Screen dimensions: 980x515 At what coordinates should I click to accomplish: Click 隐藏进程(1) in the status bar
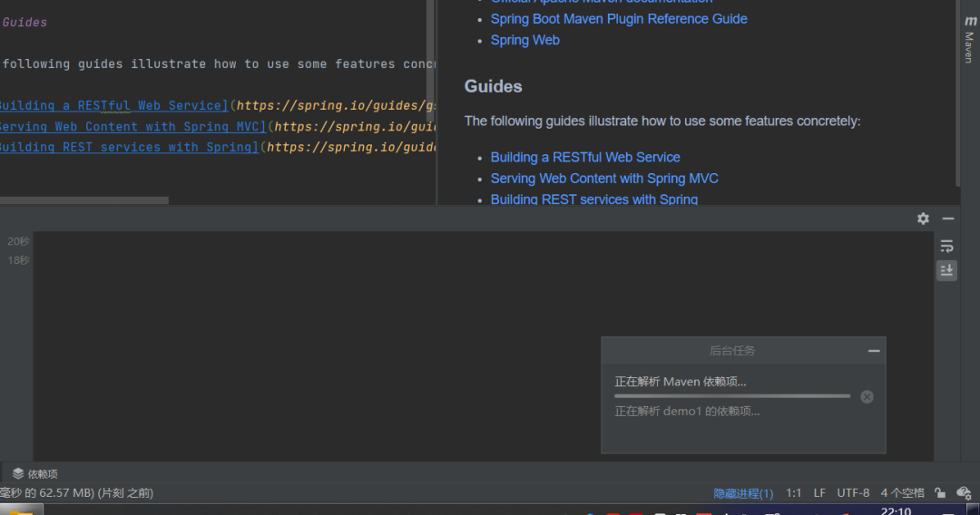[x=743, y=493]
